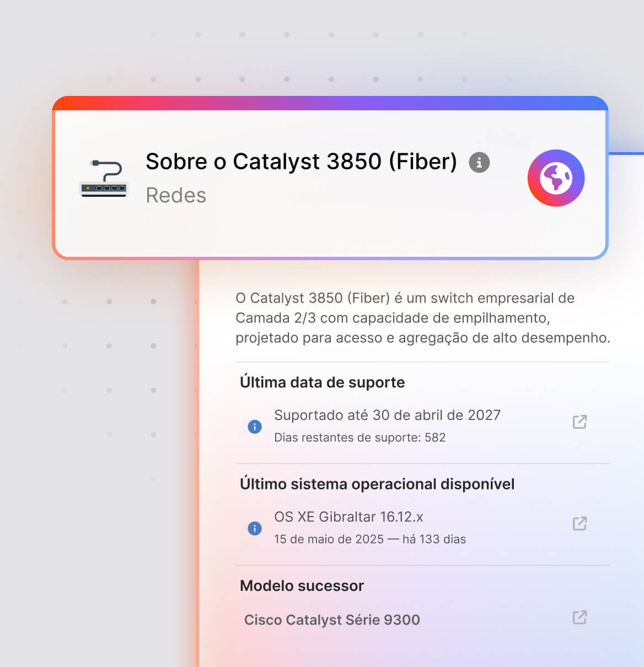Open external link for support end date
The height and width of the screenshot is (667, 644).
pos(579,422)
